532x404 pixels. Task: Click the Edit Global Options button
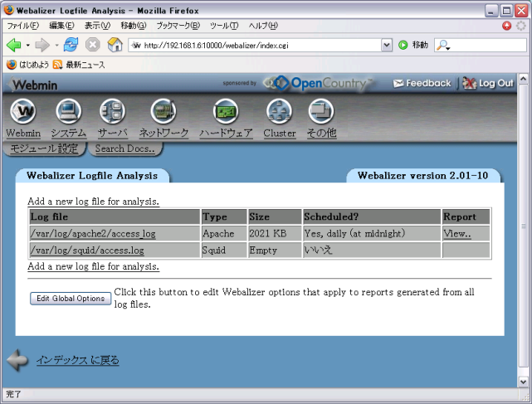71,298
